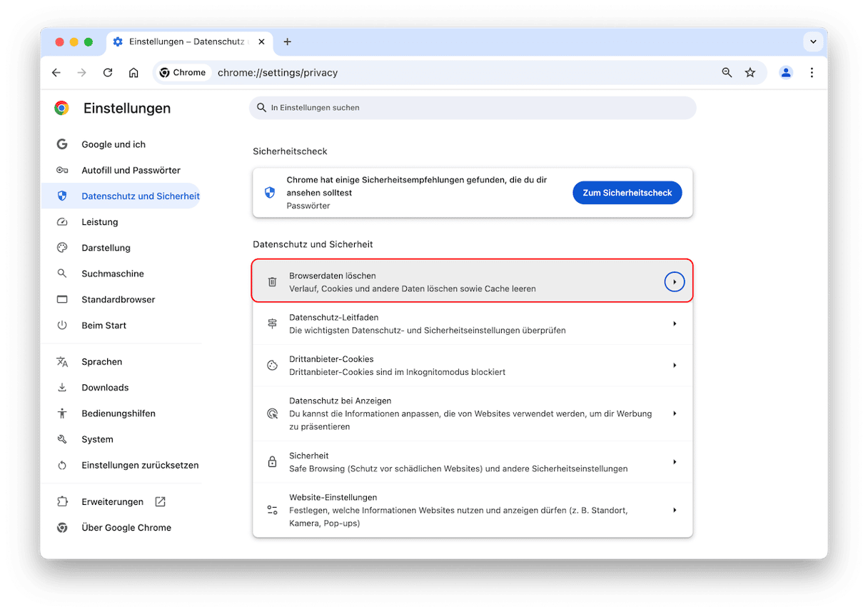Viewport: 868px width, 612px height.
Task: Expand Browserdaten löschen arrow
Action: (674, 282)
